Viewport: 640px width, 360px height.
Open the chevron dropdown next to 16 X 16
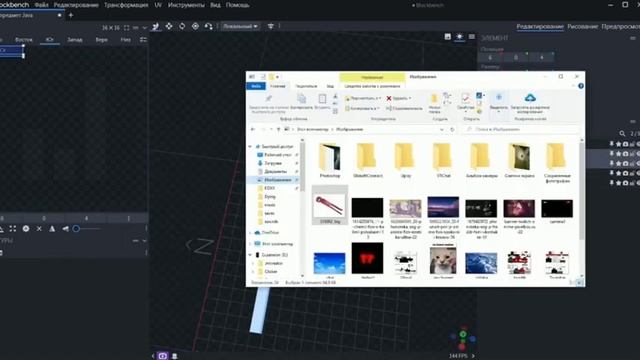144,28
